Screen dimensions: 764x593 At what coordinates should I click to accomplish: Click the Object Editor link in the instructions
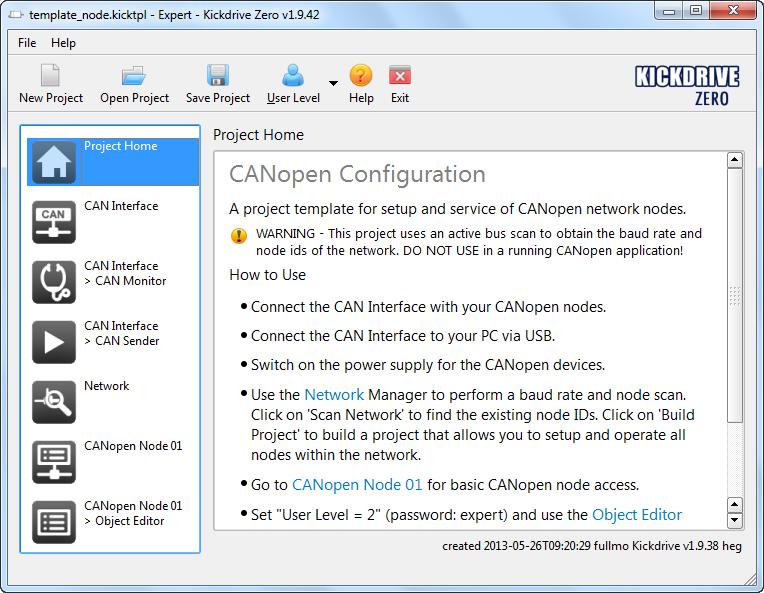point(637,515)
